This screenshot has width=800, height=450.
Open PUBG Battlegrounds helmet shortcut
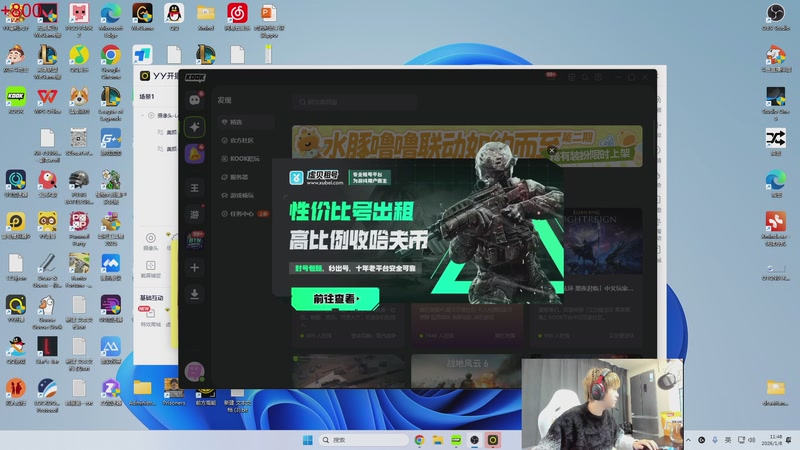point(79,187)
